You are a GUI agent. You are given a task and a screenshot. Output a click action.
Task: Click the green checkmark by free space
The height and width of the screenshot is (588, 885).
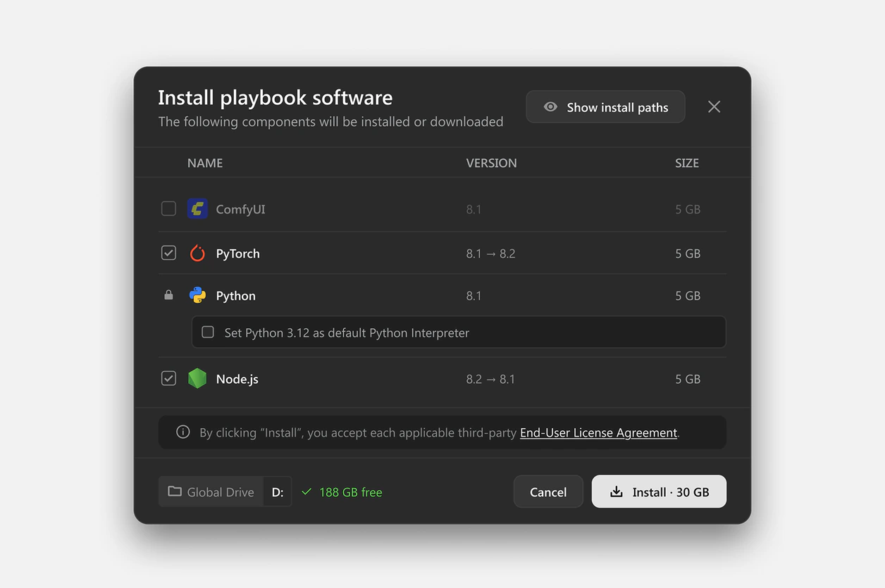point(307,492)
